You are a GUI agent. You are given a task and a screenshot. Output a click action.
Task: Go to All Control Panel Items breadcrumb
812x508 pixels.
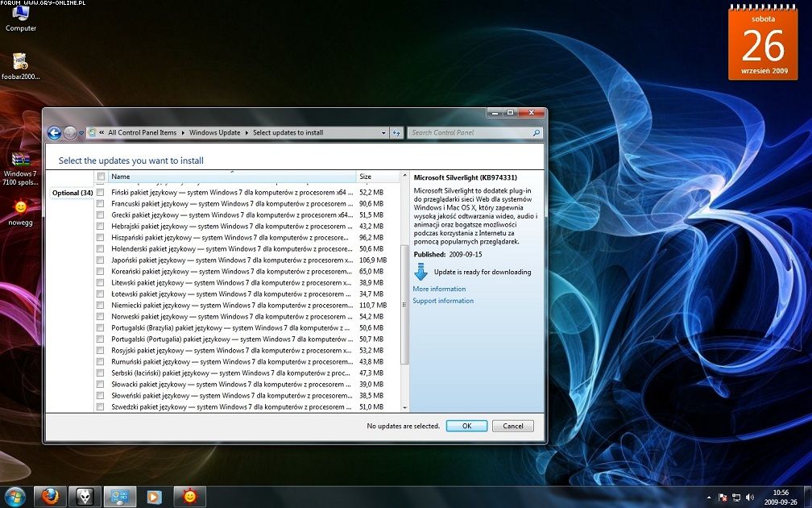coord(143,133)
